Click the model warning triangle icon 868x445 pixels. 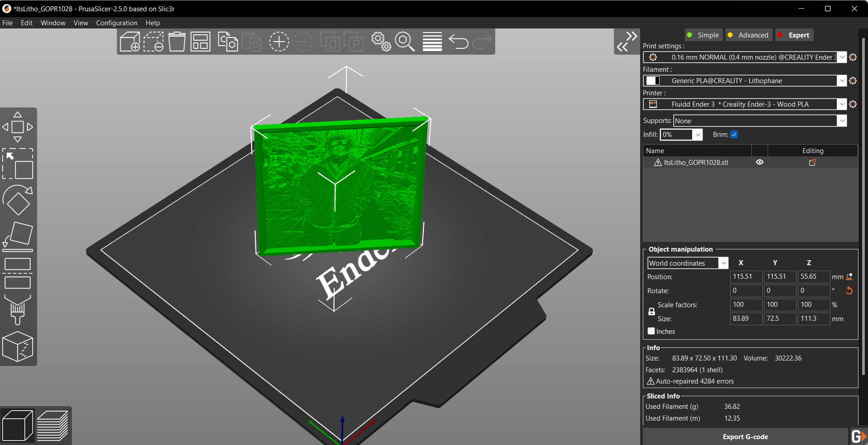tap(658, 163)
